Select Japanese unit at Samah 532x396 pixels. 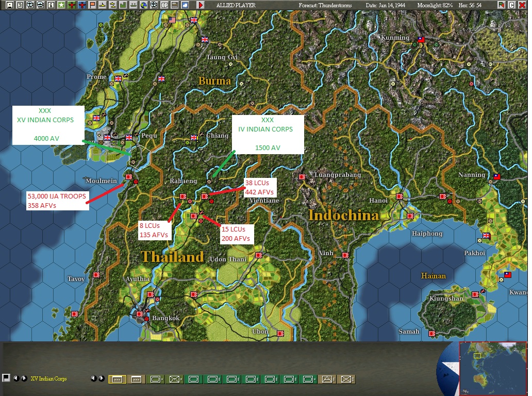[x=432, y=334]
